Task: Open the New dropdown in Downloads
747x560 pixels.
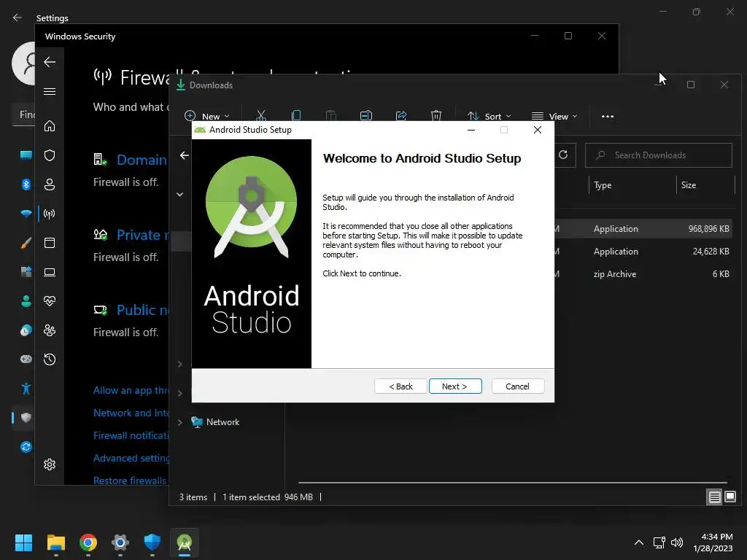Action: (x=207, y=116)
